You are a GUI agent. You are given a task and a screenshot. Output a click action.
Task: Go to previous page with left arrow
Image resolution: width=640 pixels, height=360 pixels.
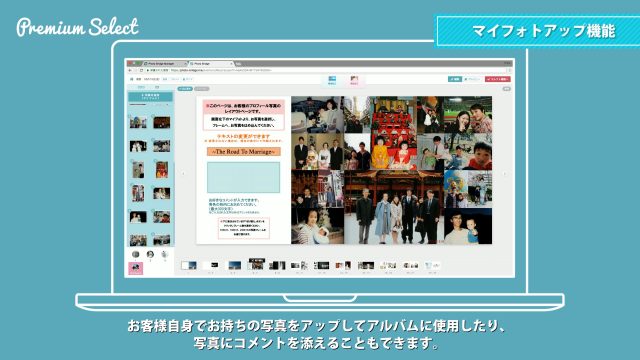183,173
